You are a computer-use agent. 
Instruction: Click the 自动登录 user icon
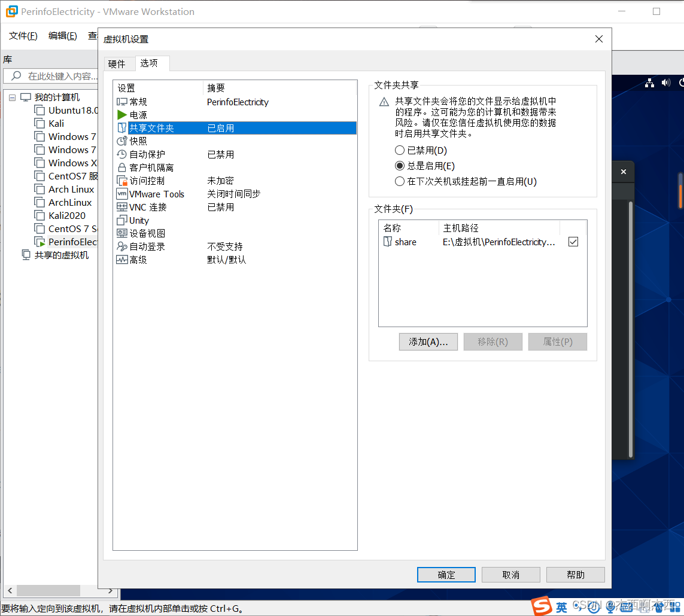click(121, 247)
